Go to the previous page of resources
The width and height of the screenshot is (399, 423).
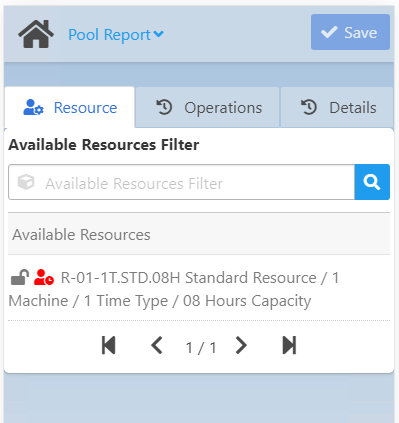pos(156,345)
